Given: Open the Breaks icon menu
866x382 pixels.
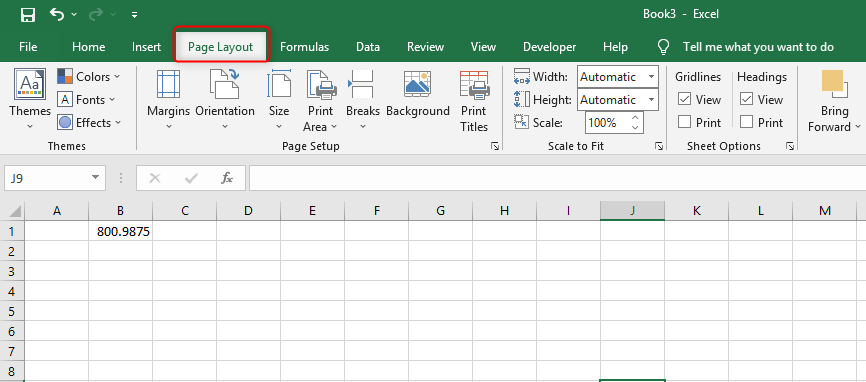Looking at the screenshot, I should pyautogui.click(x=361, y=84).
